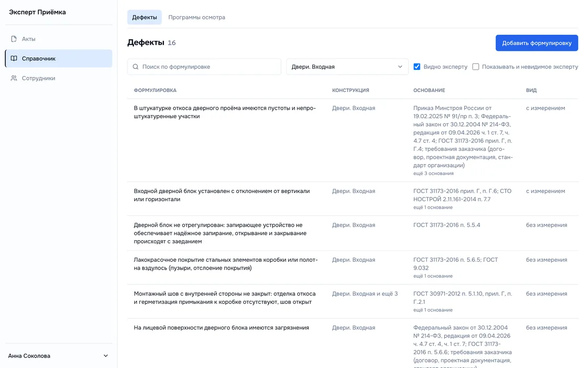Switch to the Дефекты tab
Viewport: 588px width, 368px height.
click(144, 17)
